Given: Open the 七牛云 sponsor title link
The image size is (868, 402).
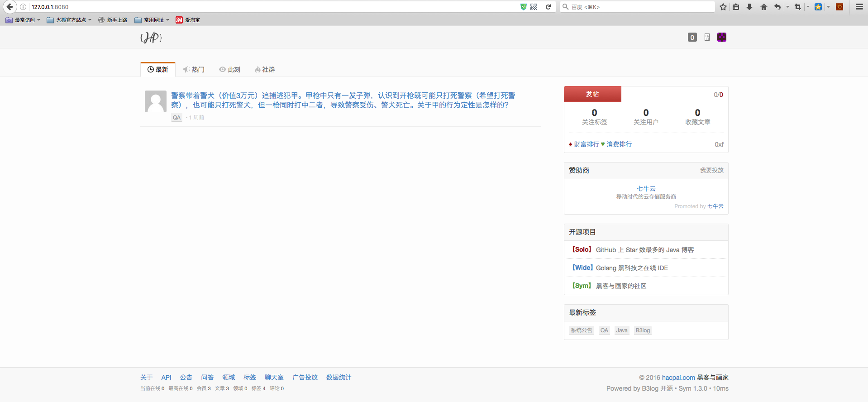Looking at the screenshot, I should pyautogui.click(x=646, y=189).
